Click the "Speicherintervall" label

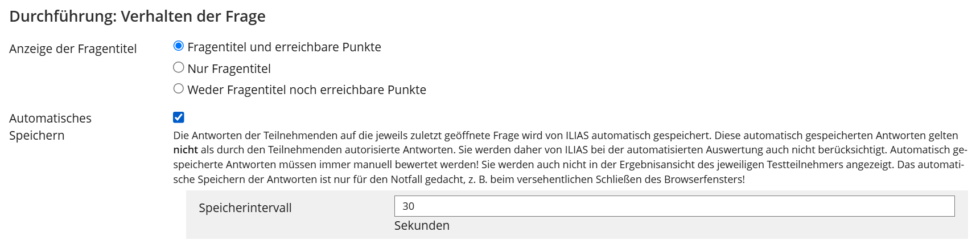pos(245,208)
